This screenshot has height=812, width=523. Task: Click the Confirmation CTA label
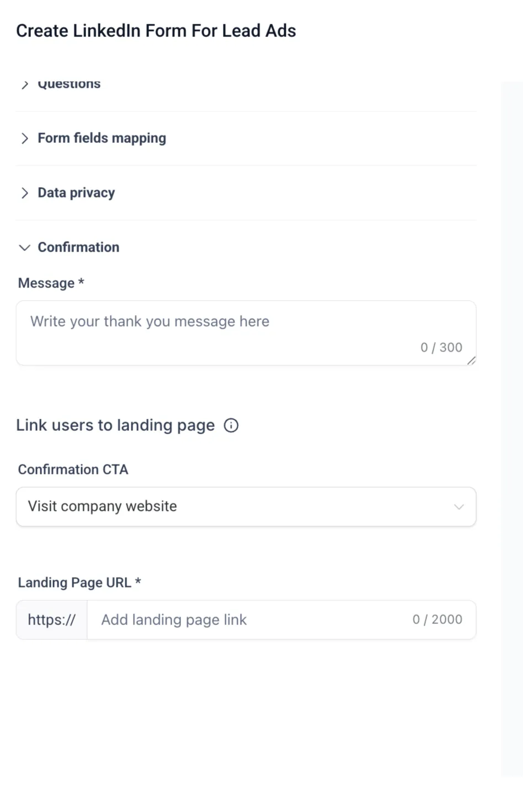click(x=73, y=469)
